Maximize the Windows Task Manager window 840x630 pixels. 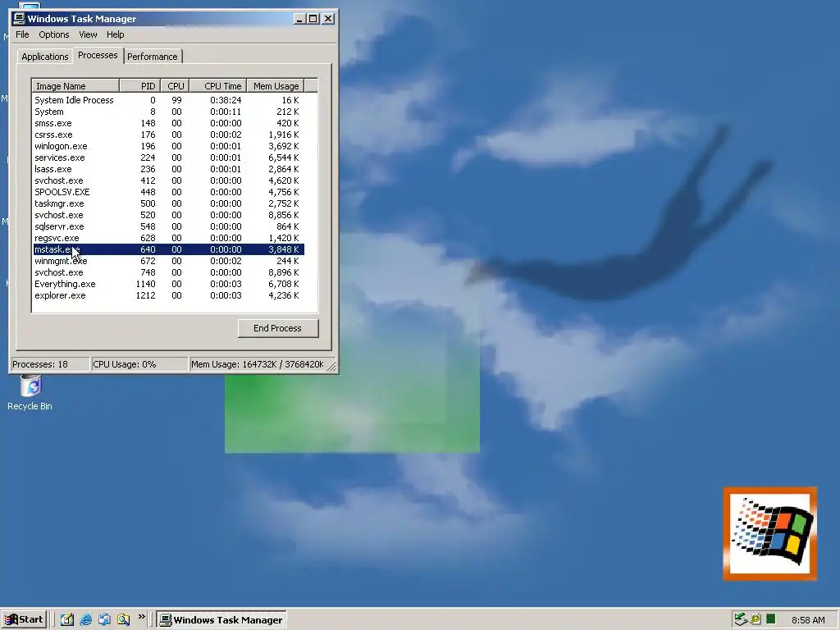(313, 19)
